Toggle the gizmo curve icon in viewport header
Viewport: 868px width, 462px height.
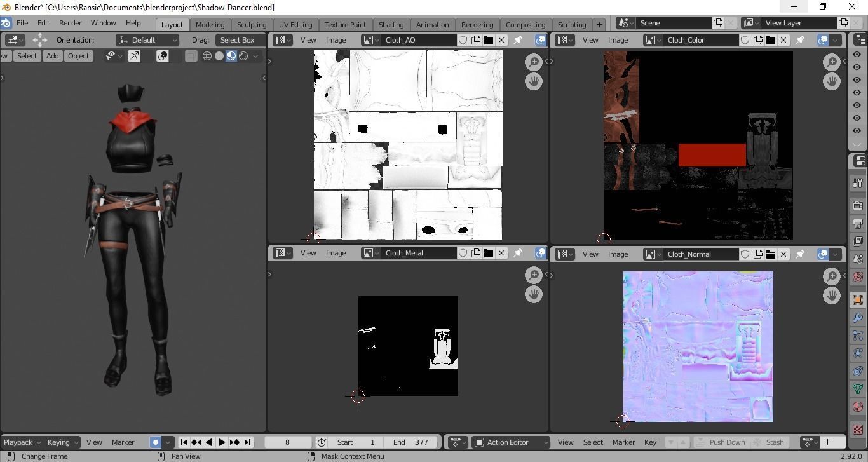(x=134, y=56)
